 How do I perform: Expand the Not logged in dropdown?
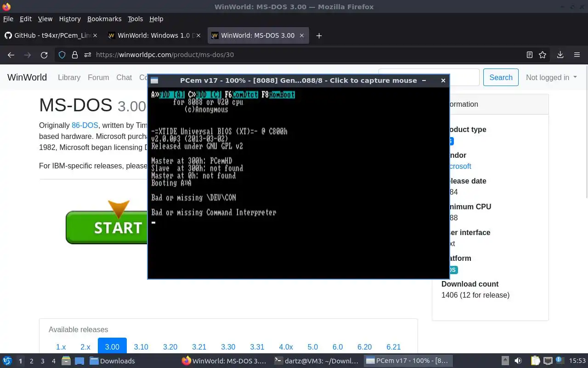coord(551,77)
